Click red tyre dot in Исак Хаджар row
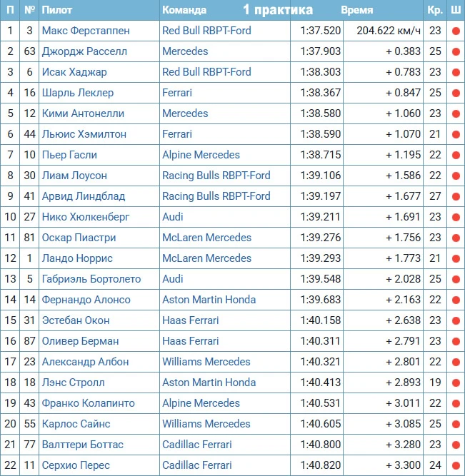Image resolution: width=465 pixels, height=476 pixels. 456,72
